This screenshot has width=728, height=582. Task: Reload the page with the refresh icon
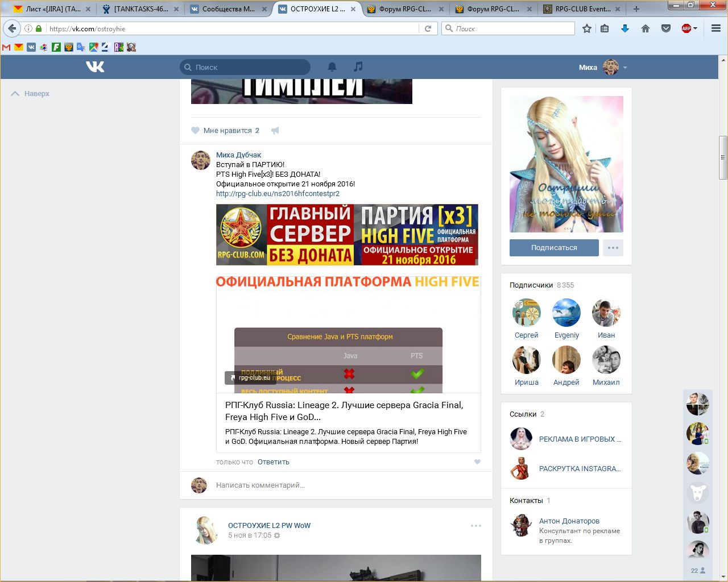[428, 28]
